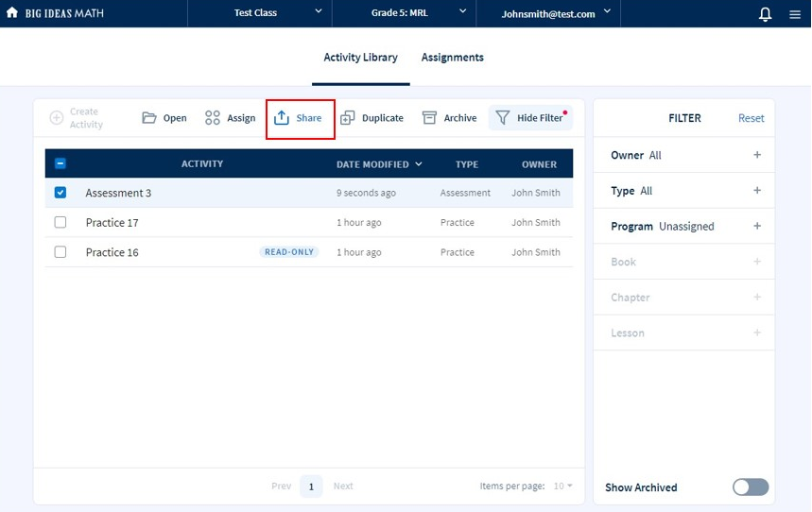Click the Share upload icon
Image resolution: width=812 pixels, height=512 pixels.
281,117
